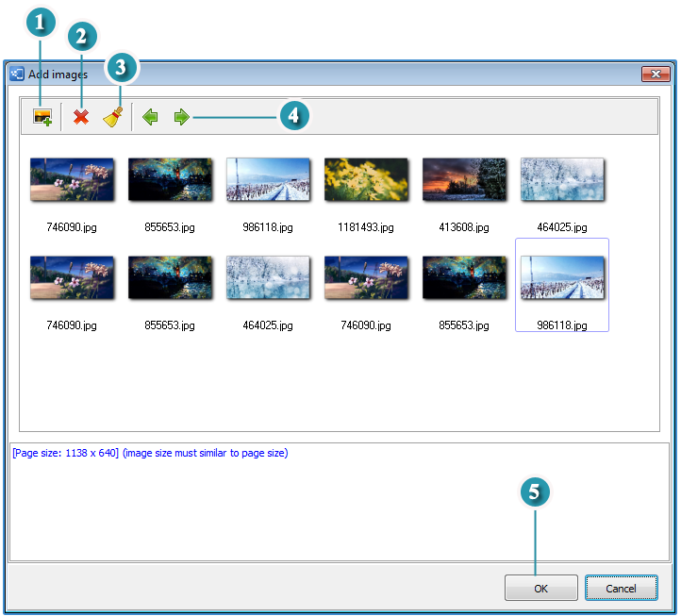Move image left with green left arrow

click(x=150, y=117)
